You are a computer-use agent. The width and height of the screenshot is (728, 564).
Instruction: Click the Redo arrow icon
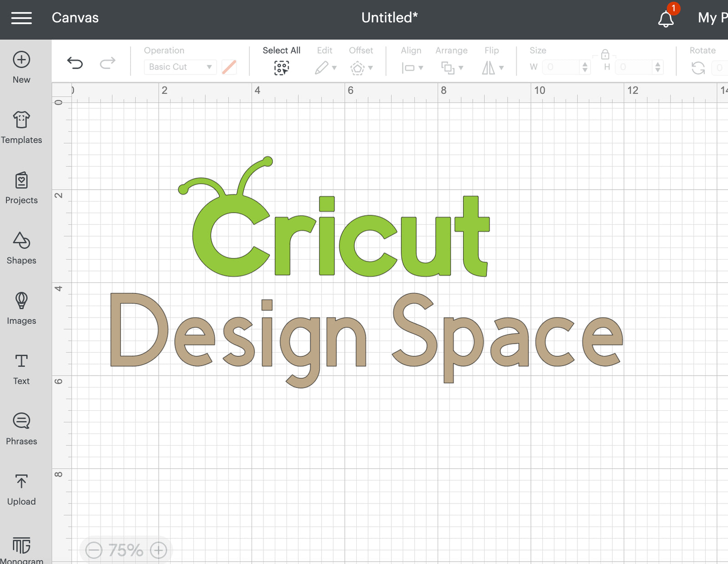pos(107,63)
